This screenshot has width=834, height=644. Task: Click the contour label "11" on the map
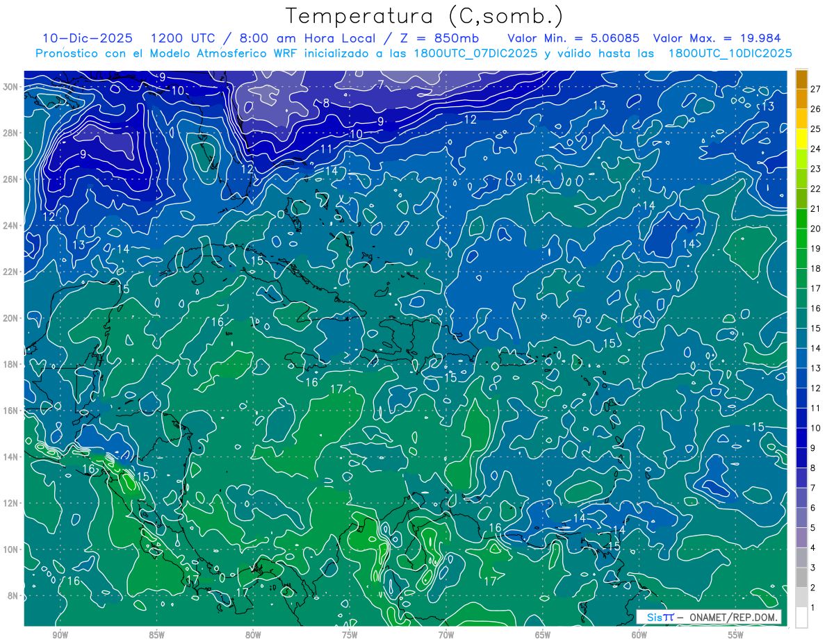(x=327, y=149)
